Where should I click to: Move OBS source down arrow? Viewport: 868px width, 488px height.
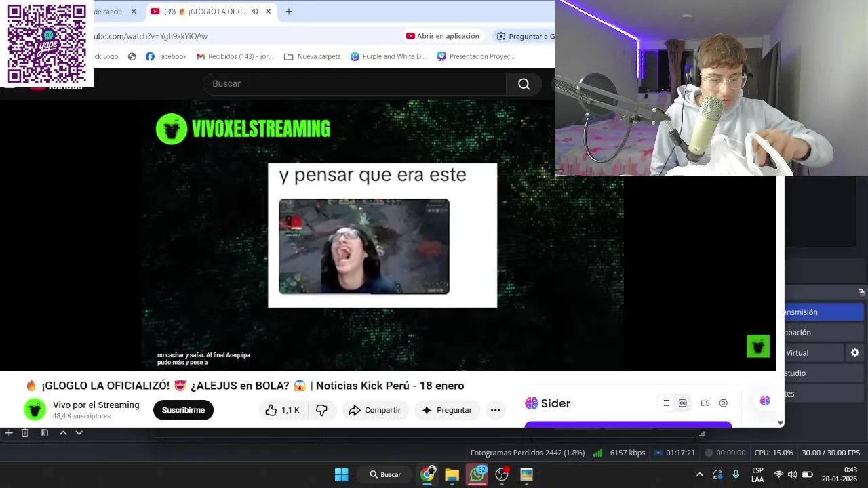79,433
